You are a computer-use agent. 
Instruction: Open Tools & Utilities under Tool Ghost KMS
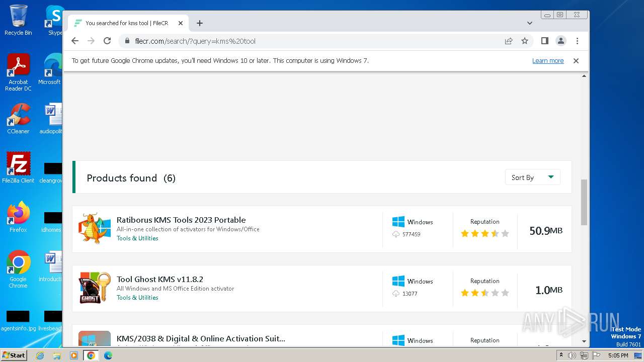point(137,298)
